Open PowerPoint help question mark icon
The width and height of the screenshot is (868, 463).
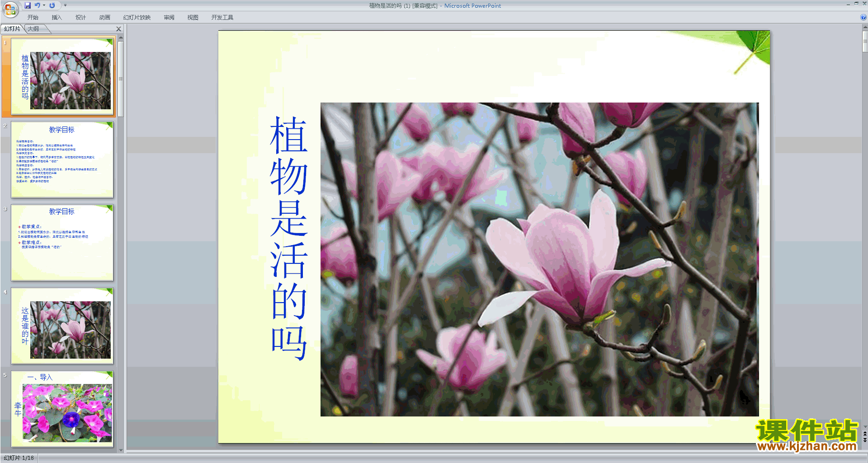863,18
